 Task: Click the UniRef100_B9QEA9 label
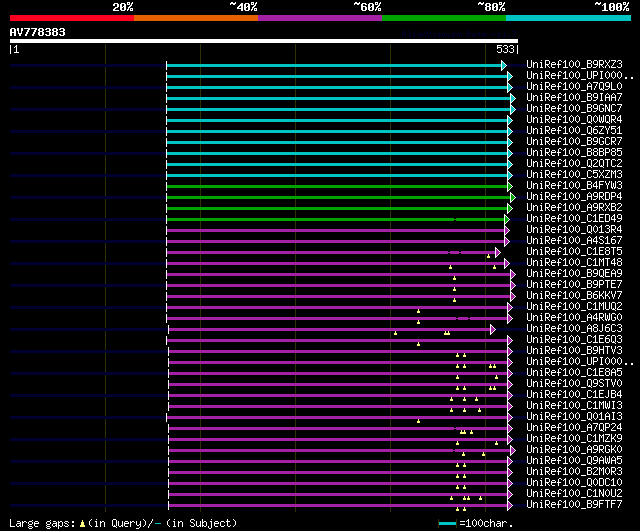(x=574, y=274)
